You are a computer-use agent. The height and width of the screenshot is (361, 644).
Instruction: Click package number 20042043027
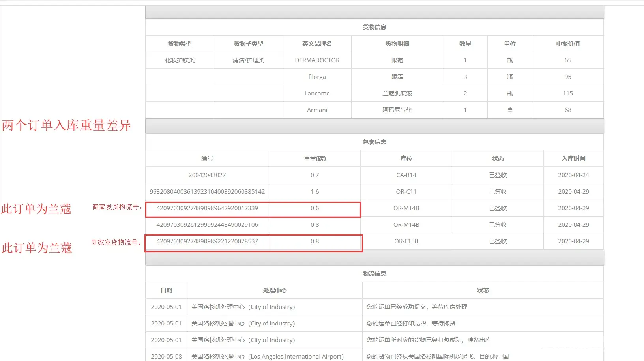pyautogui.click(x=207, y=175)
